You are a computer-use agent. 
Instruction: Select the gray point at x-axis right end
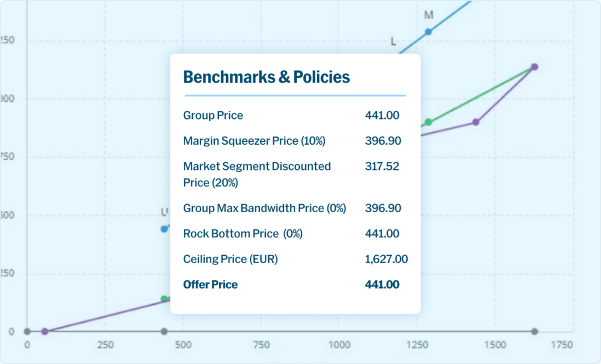tap(534, 332)
